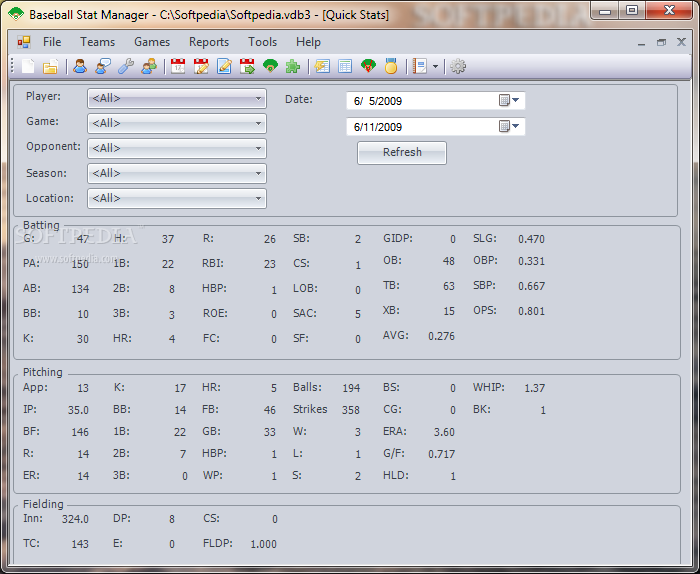This screenshot has width=700, height=574.
Task: Click the player with speech bubble icon
Action: tap(103, 67)
